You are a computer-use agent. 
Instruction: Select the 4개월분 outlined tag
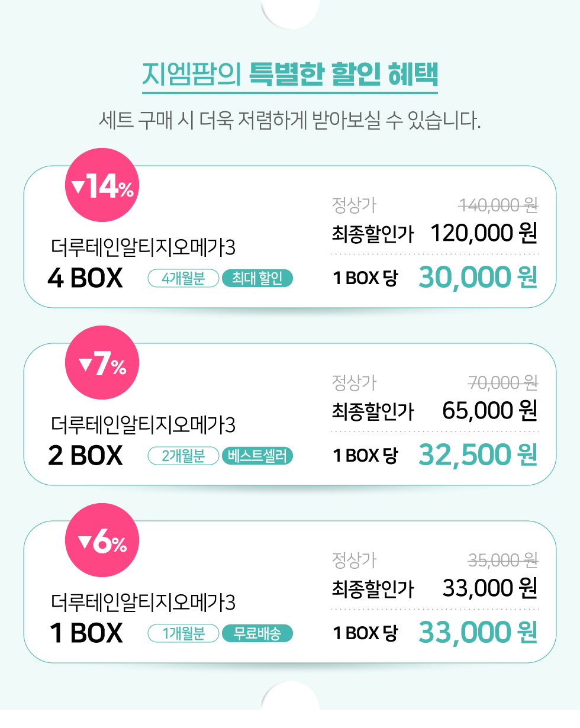183,278
